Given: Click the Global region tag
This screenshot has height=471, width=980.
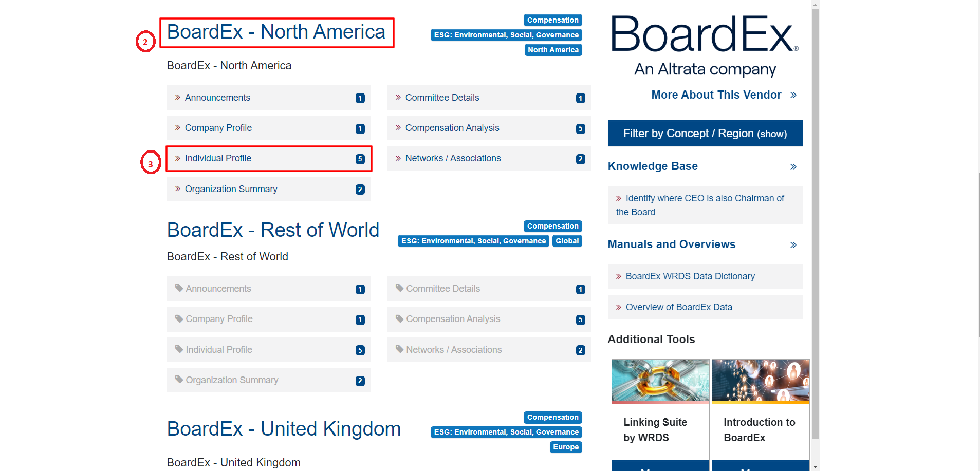Looking at the screenshot, I should click(x=567, y=241).
